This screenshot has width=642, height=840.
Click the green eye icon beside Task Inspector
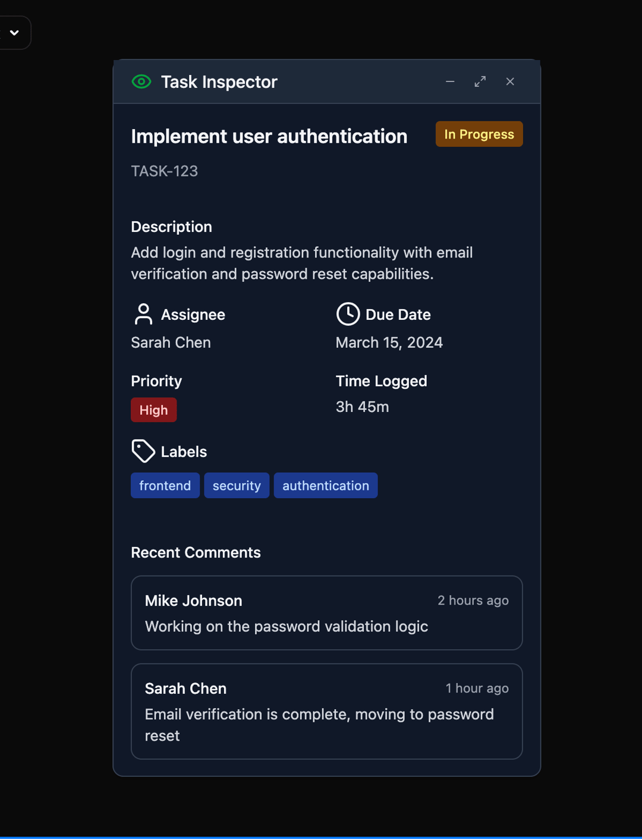pos(141,81)
